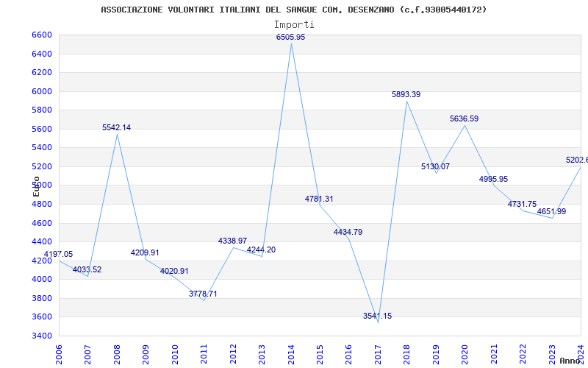Select data label 5636.59
The image size is (588, 368).
[465, 118]
